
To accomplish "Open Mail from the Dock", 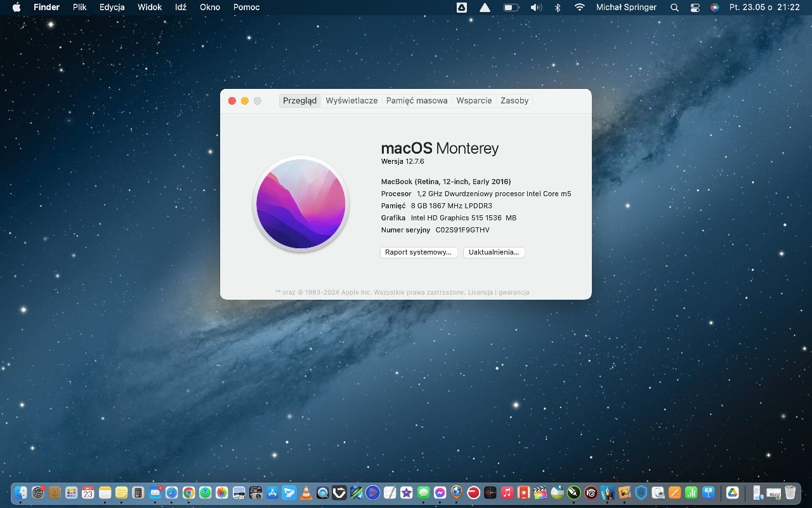I will [x=155, y=492].
